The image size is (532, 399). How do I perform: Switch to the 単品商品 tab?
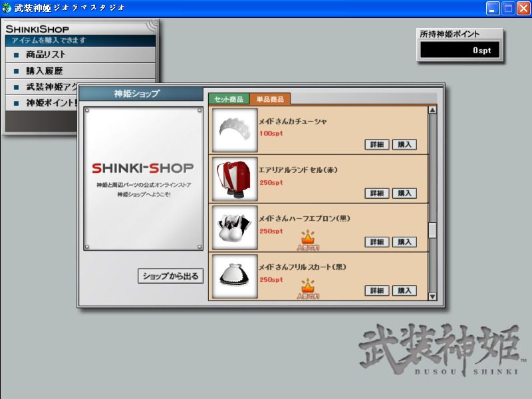coord(270,98)
